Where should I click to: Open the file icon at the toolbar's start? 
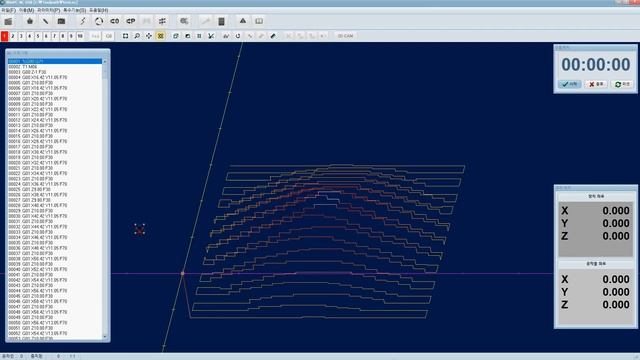(8, 21)
